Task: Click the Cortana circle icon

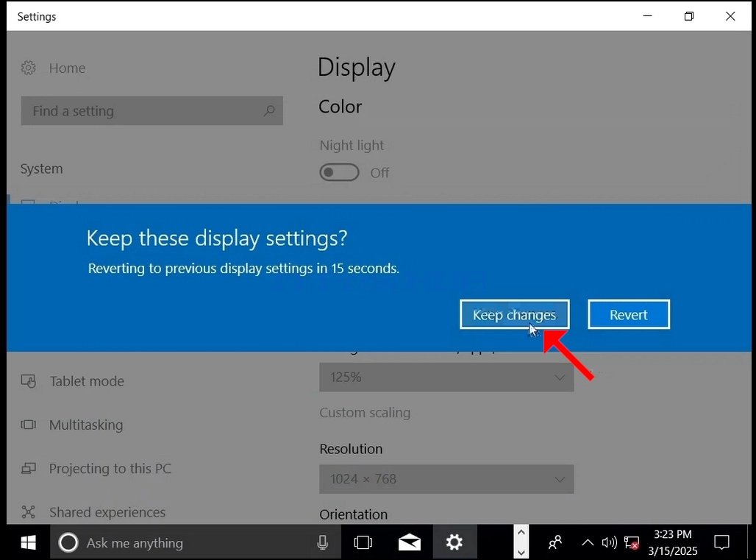Action: click(68, 542)
